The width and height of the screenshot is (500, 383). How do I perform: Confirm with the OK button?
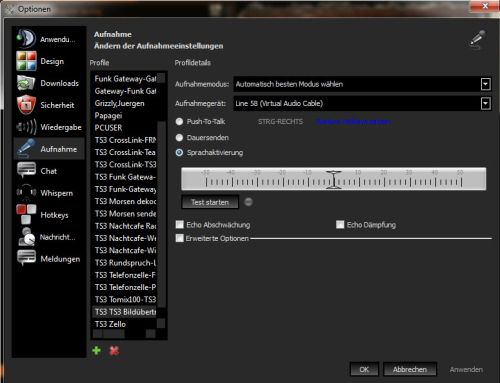pyautogui.click(x=364, y=369)
